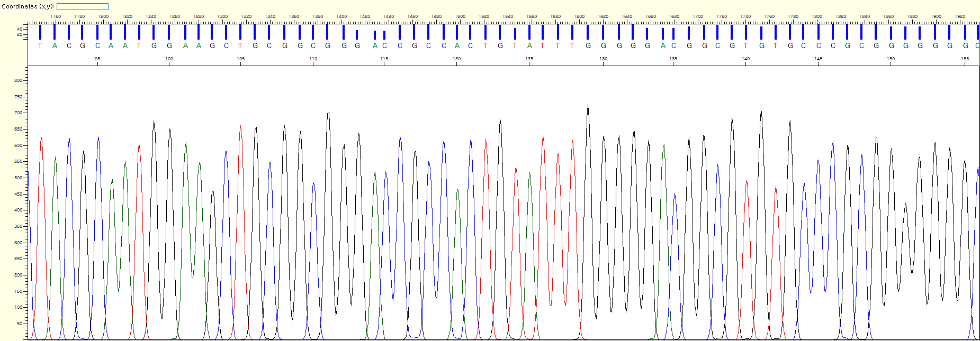Click scan position label 1200 on top ruler
This screenshot has height=341, width=980.
tap(103, 16)
